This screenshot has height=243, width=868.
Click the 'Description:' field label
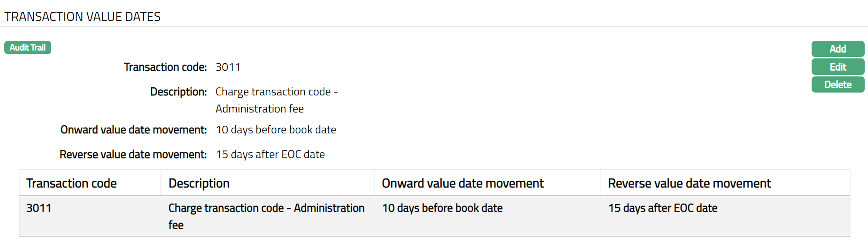click(178, 92)
